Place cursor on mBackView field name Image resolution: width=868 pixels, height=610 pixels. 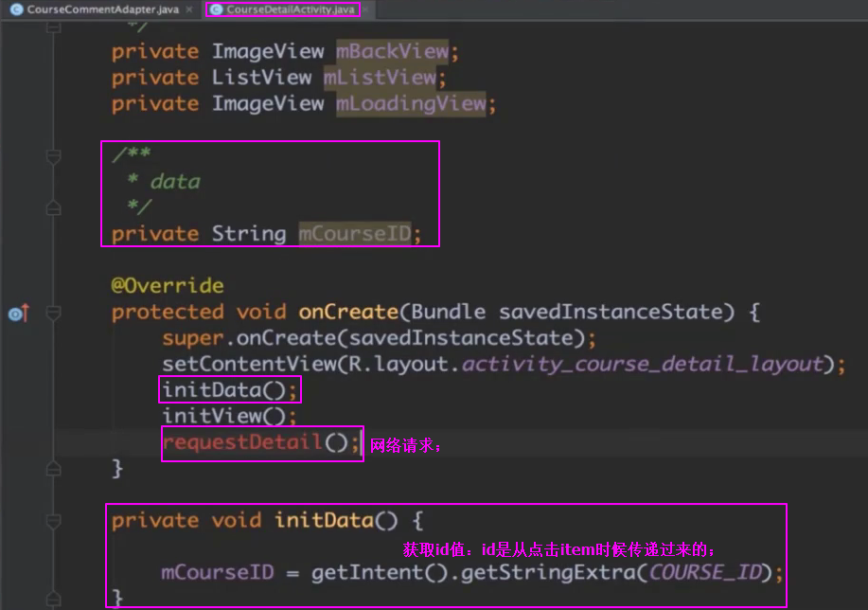point(393,51)
